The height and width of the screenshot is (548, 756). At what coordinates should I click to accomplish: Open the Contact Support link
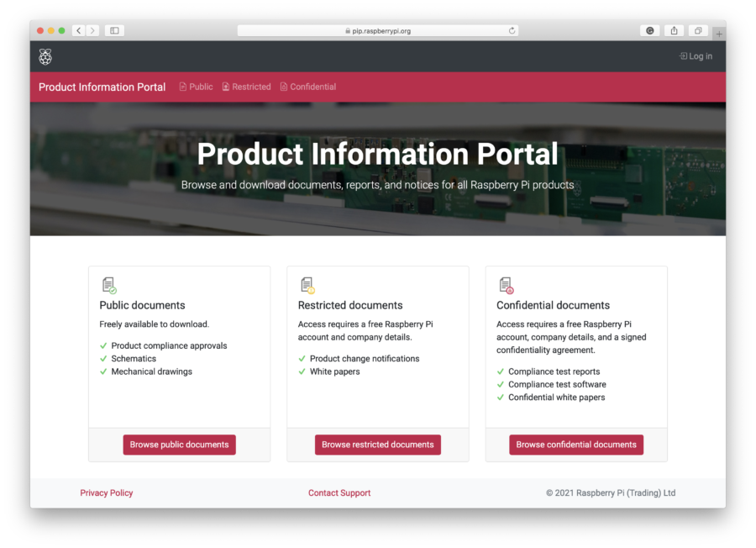339,493
